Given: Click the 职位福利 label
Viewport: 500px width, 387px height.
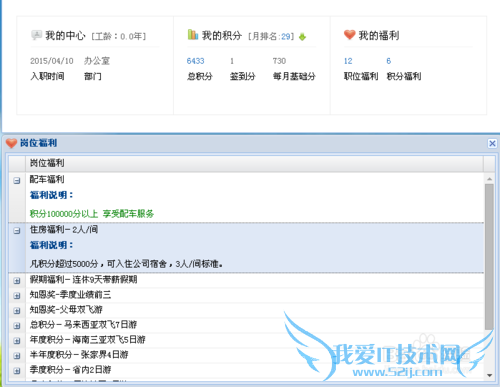Looking at the screenshot, I should (x=361, y=76).
